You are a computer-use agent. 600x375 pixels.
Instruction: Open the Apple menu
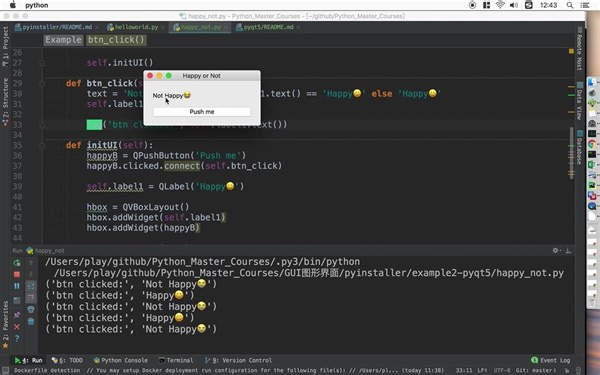pyautogui.click(x=13, y=5)
